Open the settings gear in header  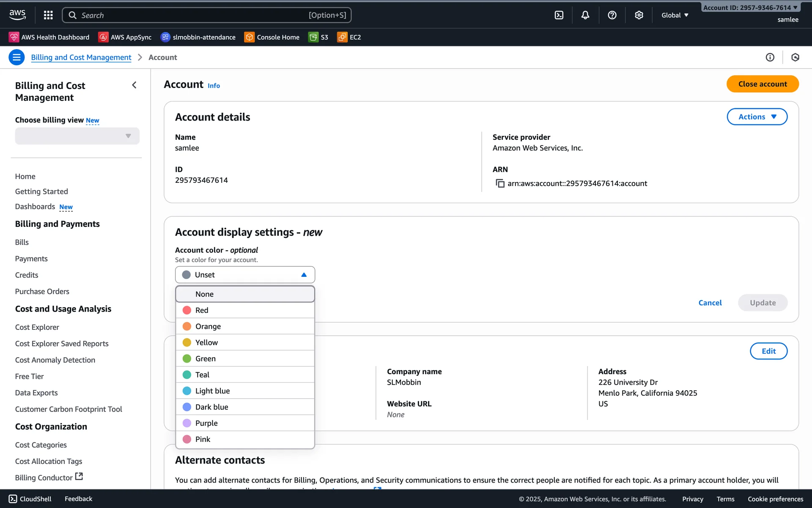click(639, 15)
